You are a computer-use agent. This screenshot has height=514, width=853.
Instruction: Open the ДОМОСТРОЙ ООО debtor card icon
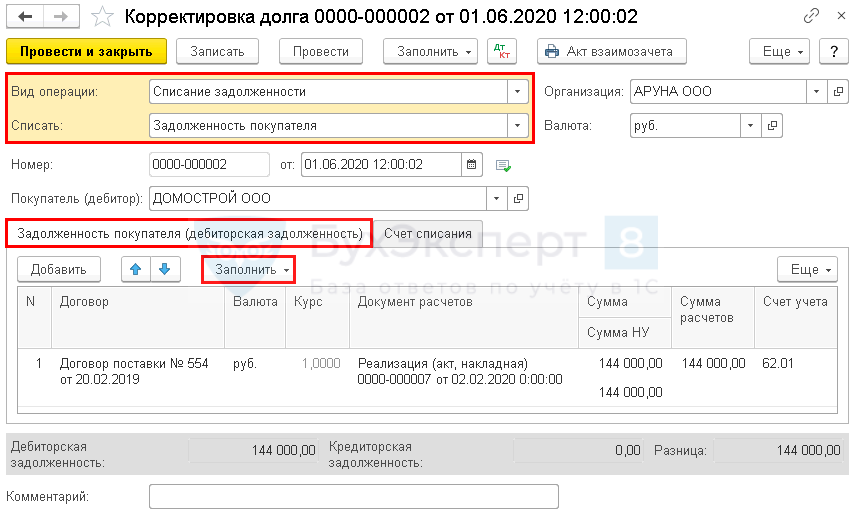(519, 198)
